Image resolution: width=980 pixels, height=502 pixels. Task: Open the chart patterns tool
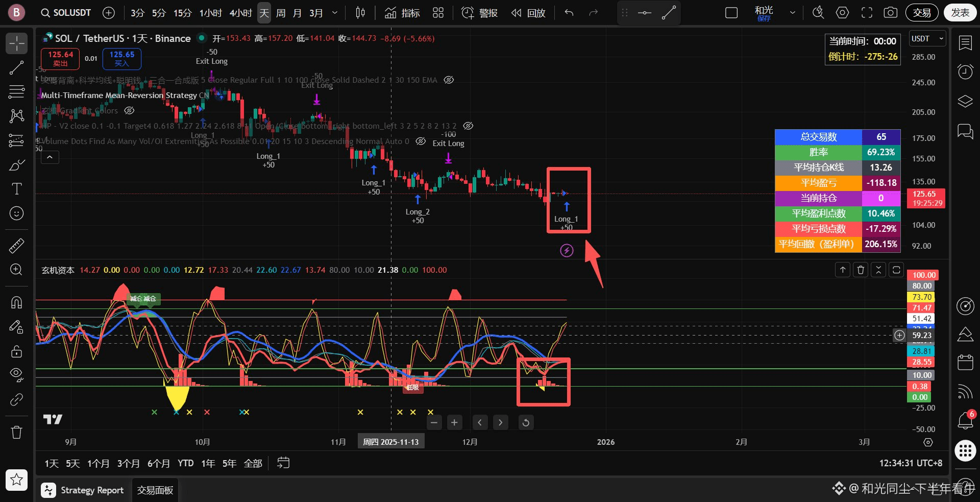(16, 116)
